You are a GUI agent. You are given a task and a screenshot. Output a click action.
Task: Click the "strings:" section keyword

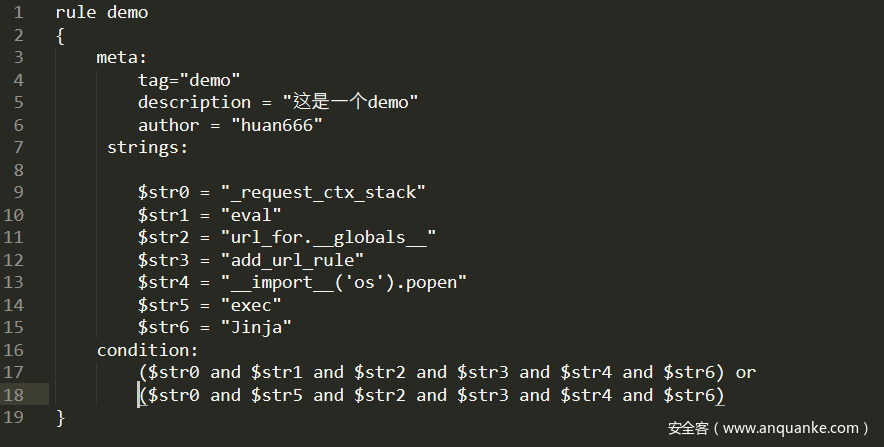[x=147, y=147]
